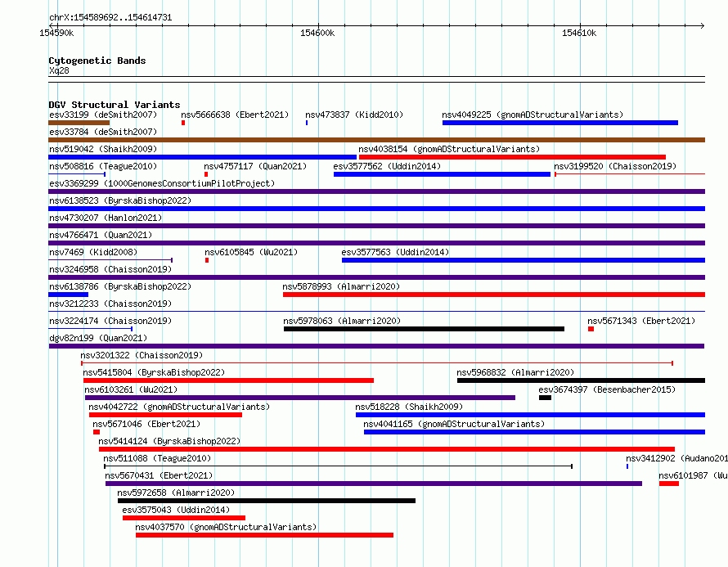The image size is (728, 567).
Task: Click the red nsv5878993 variant bar
Action: (494, 295)
